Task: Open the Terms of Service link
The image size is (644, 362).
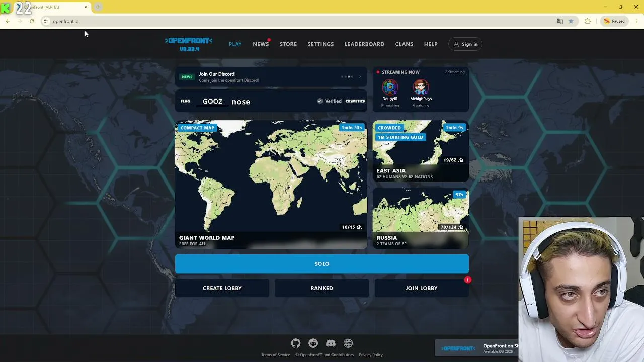Action: (276, 355)
